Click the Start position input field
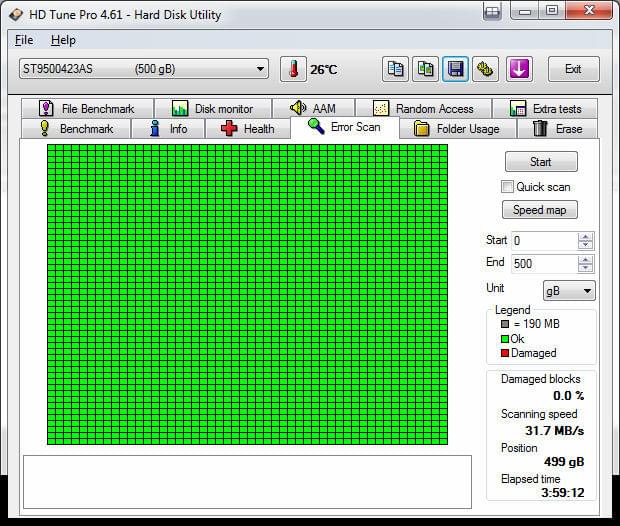Viewport: 620px width, 526px height. (x=544, y=240)
